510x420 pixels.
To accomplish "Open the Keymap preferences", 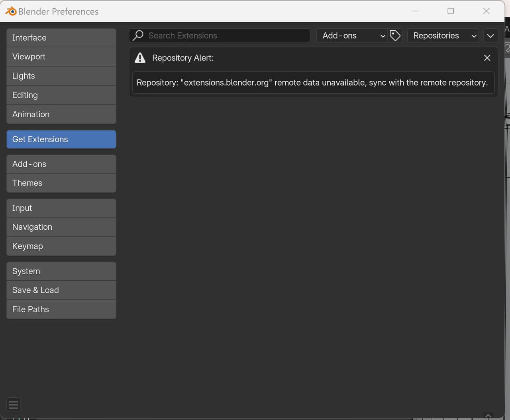I will [x=61, y=246].
